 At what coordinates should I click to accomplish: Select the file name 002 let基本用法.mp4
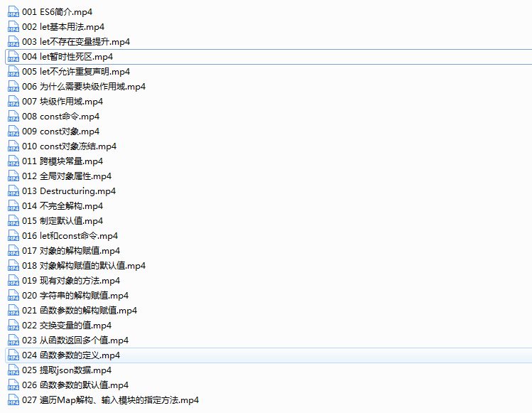pos(63,27)
